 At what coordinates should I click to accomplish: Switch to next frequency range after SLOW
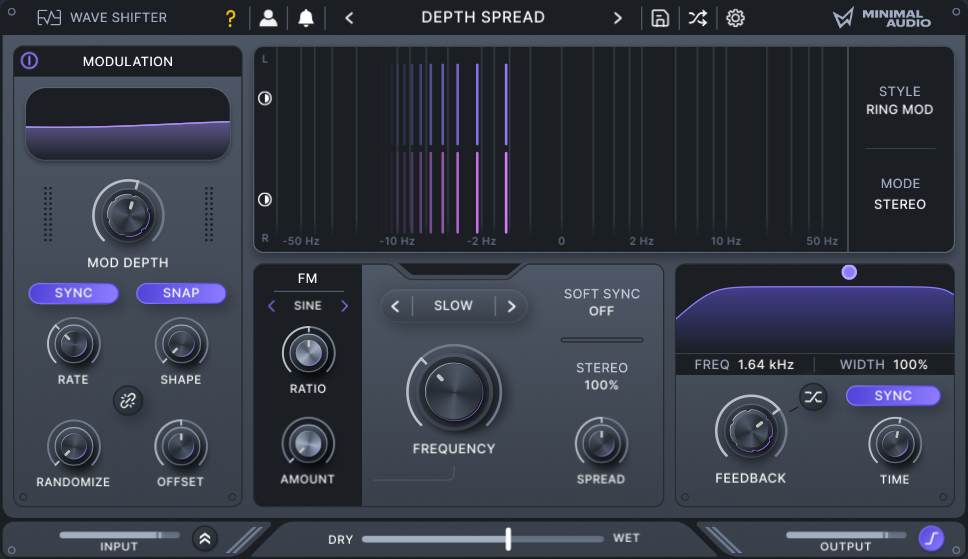point(511,306)
